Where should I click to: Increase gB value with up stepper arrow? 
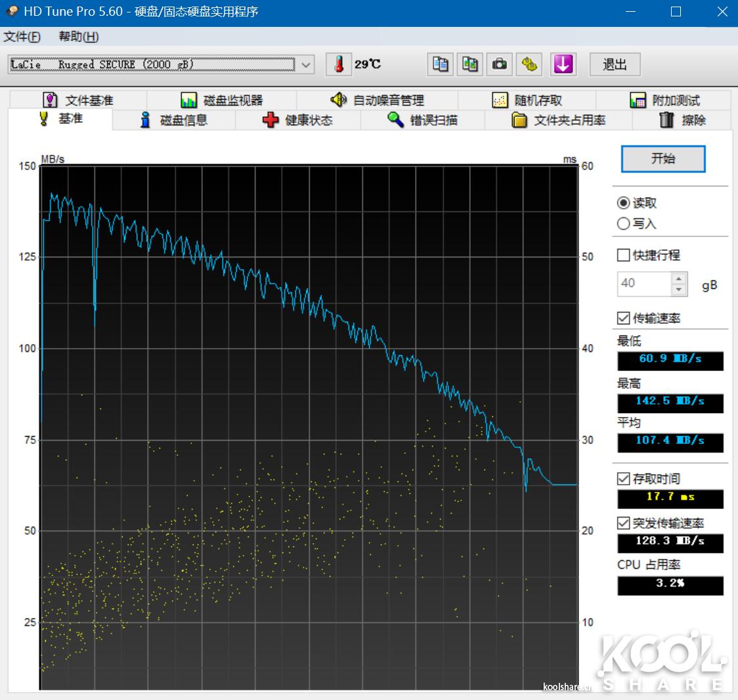[x=679, y=278]
